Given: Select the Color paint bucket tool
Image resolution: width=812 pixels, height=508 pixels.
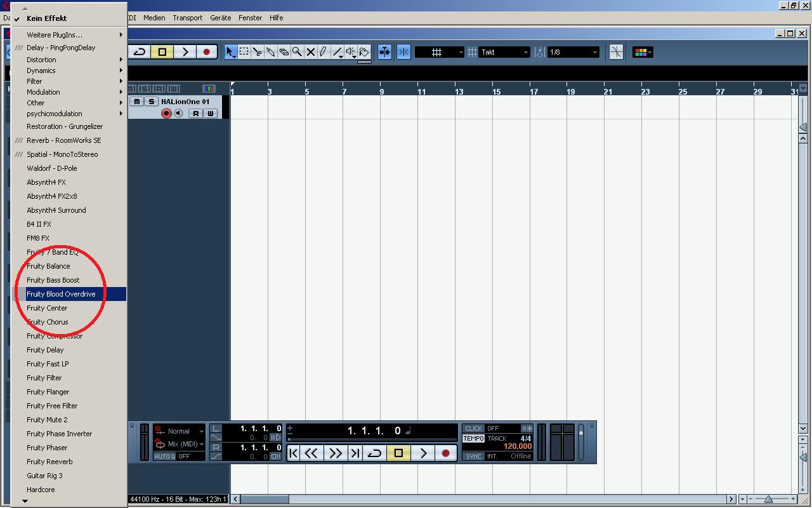Looking at the screenshot, I should (x=364, y=52).
